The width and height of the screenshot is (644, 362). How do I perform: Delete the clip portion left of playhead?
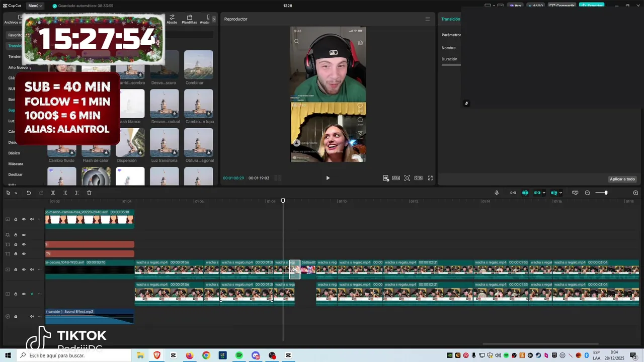point(65,193)
